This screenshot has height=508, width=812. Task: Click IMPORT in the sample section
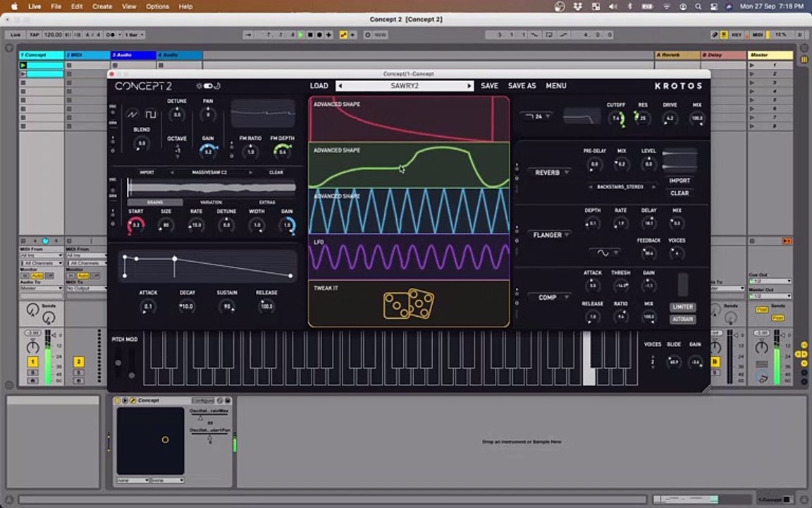[147, 172]
